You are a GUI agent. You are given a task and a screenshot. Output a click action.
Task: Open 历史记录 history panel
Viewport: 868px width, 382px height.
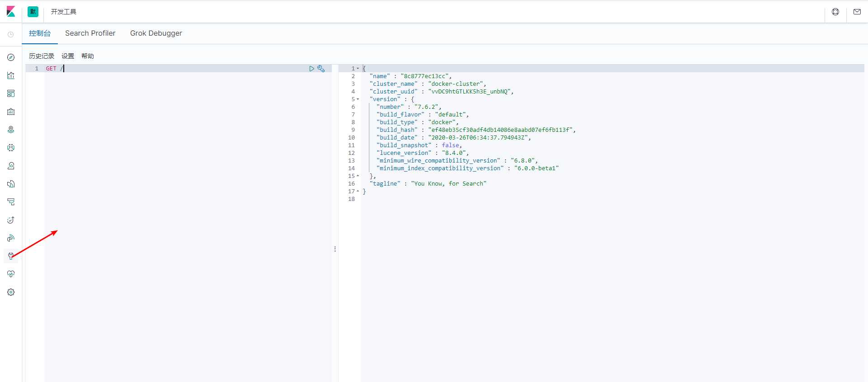(42, 56)
